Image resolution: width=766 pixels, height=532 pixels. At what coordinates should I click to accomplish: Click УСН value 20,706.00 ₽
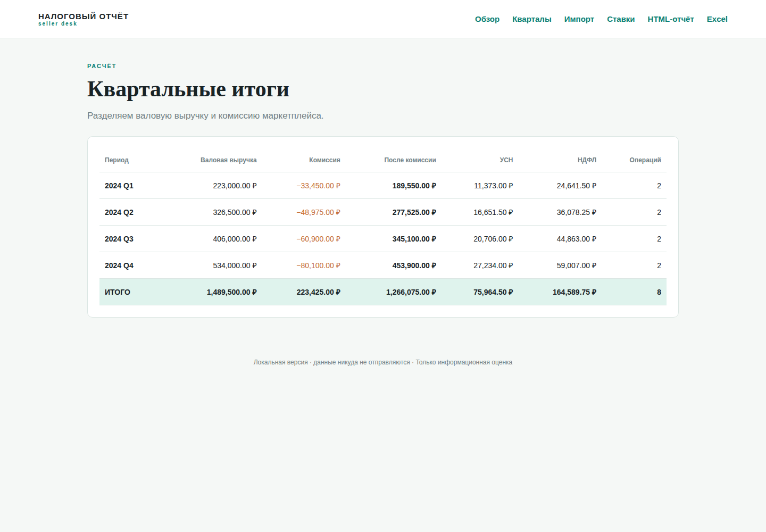[493, 239]
